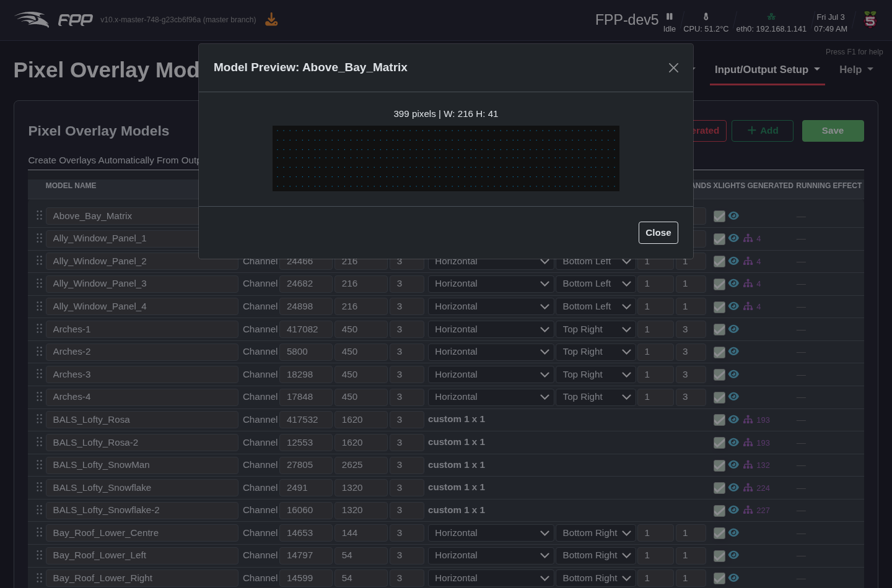Click start channel field showing 417532
Viewport: 892px width, 588px height.
(x=306, y=420)
